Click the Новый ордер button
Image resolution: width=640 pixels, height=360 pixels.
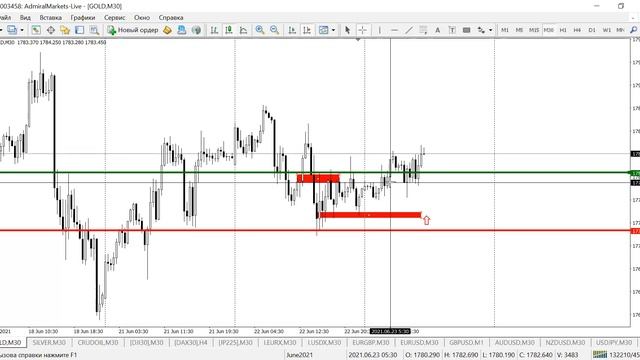pos(133,30)
